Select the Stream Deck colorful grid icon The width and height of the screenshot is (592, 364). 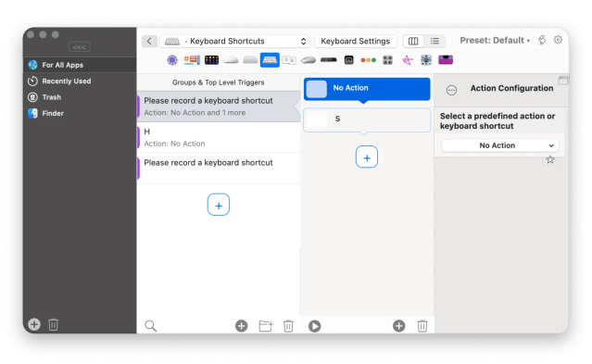[211, 60]
